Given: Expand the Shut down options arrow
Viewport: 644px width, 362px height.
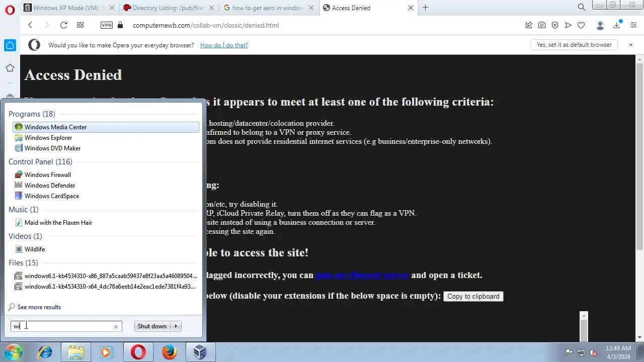Looking at the screenshot, I should click(x=176, y=326).
